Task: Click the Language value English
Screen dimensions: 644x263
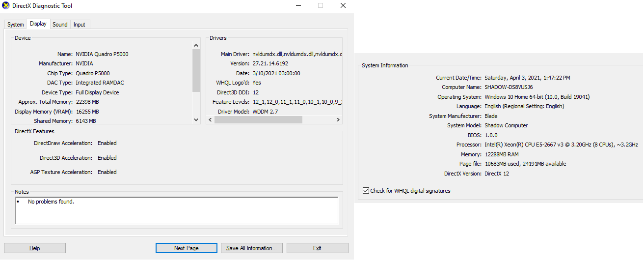Action: (x=524, y=106)
